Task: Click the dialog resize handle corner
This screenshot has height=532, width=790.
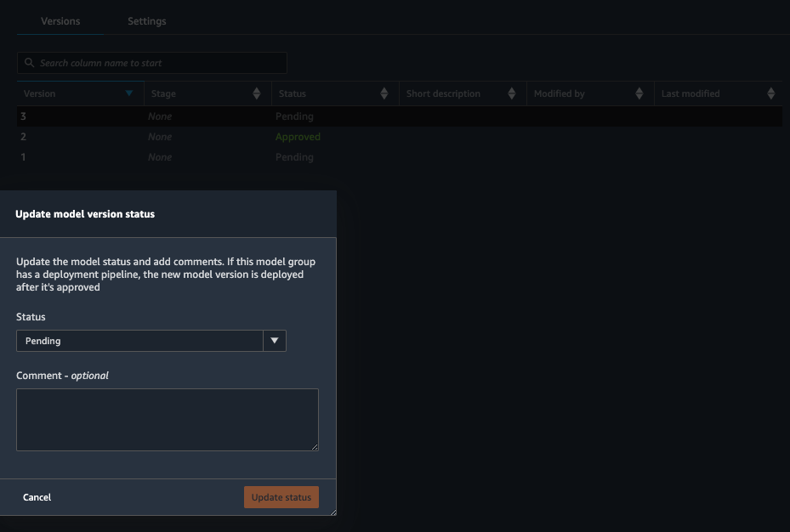Action: (333, 512)
